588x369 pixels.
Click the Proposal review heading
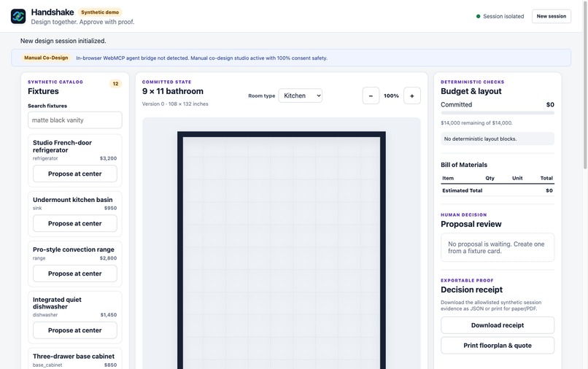[x=471, y=224]
